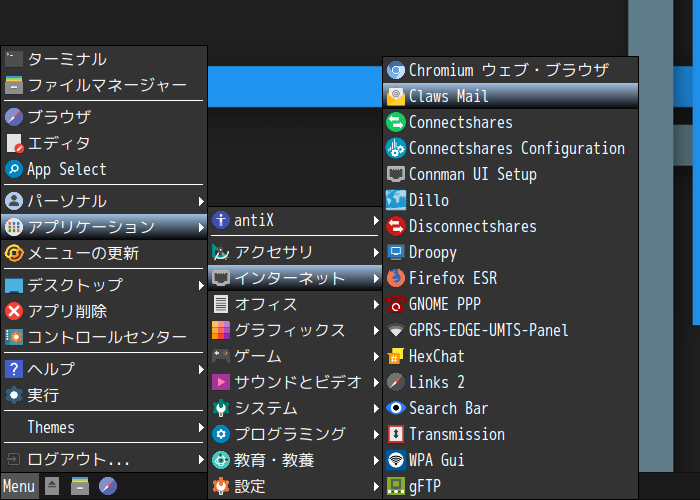The image size is (700, 500).
Task: Click the HexChat icon
Action: click(396, 356)
